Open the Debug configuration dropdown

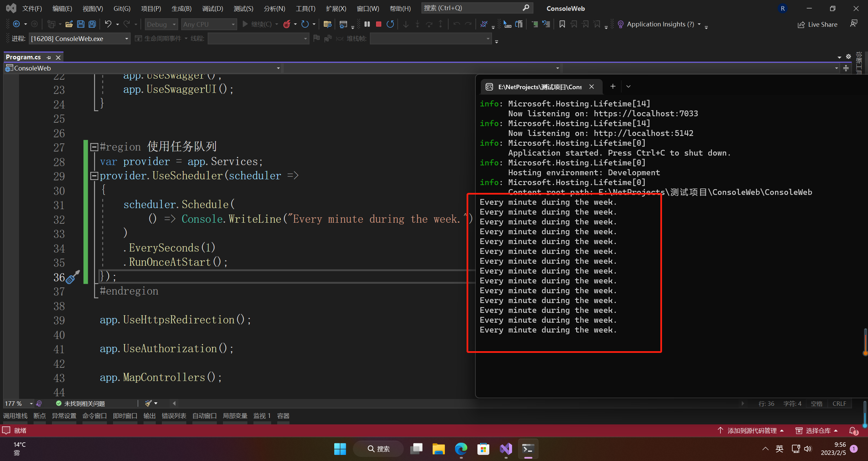174,24
